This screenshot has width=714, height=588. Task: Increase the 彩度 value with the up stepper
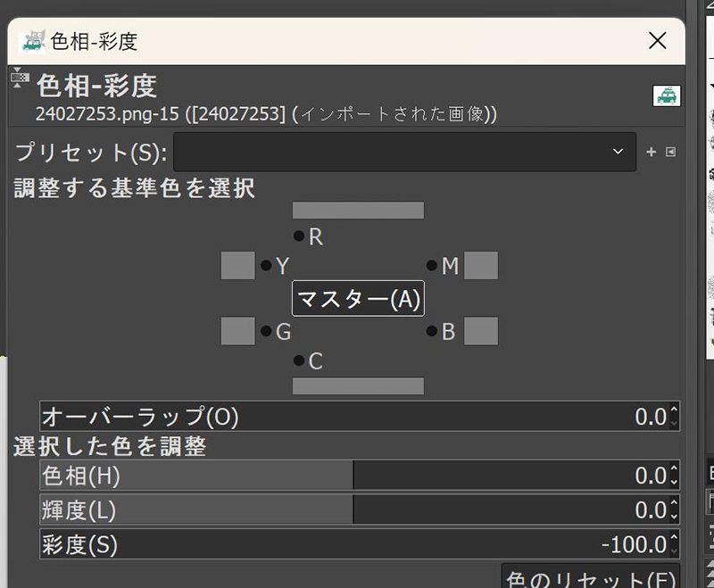point(677,538)
